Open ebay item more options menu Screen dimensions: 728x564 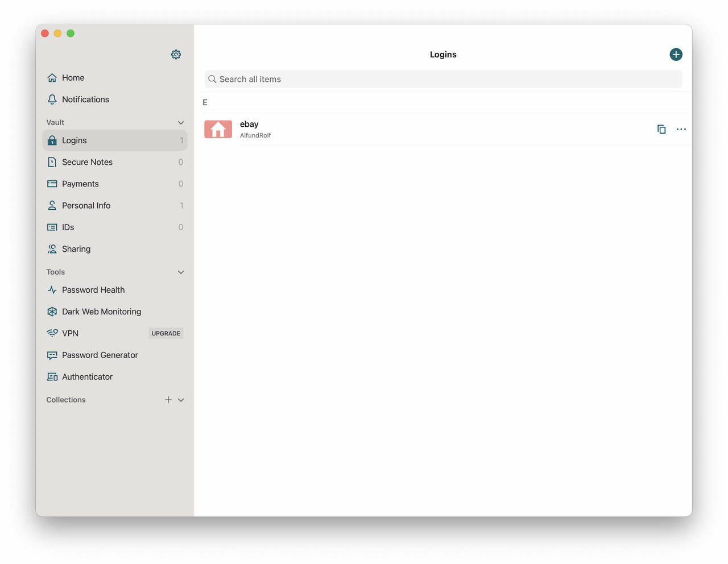(681, 129)
